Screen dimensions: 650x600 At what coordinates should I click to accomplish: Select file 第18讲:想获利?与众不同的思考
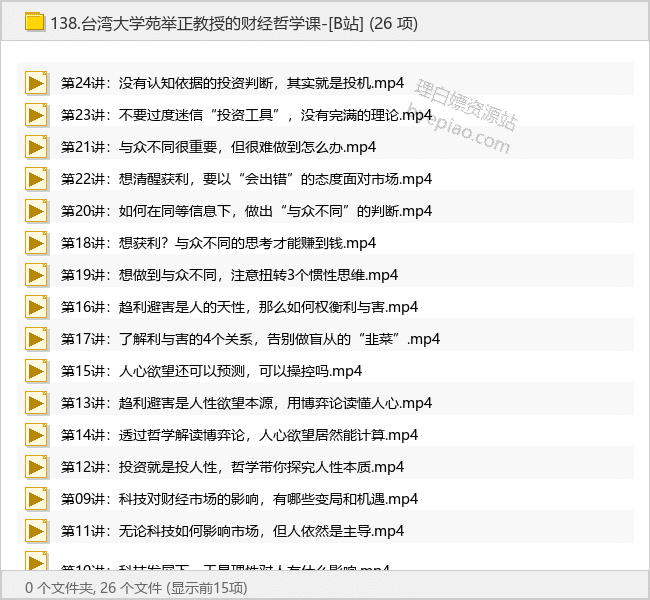click(218, 243)
